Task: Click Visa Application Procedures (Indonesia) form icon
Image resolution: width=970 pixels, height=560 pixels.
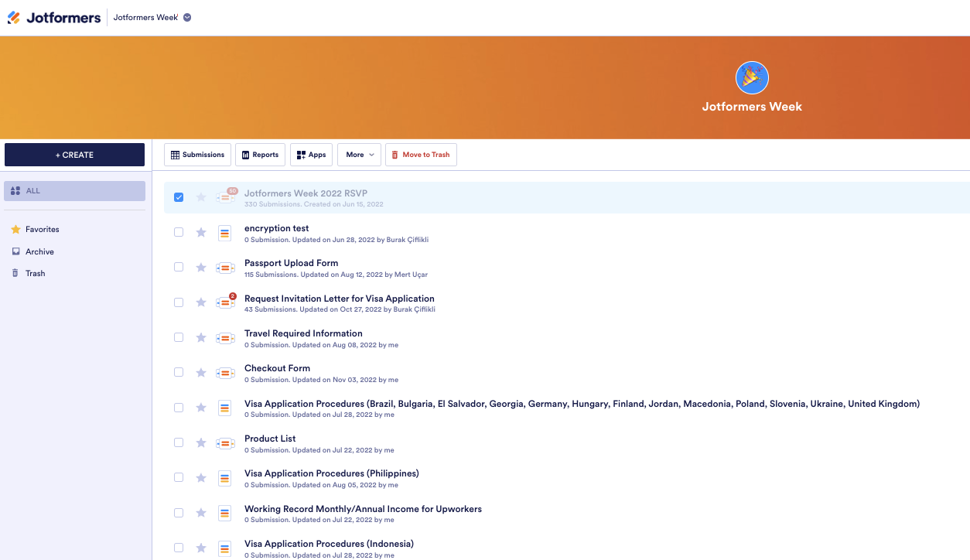Action: (225, 548)
